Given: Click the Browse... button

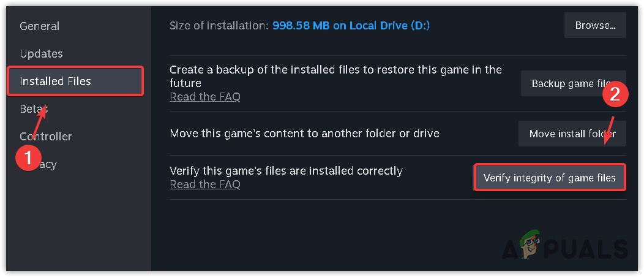Looking at the screenshot, I should [x=595, y=26].
